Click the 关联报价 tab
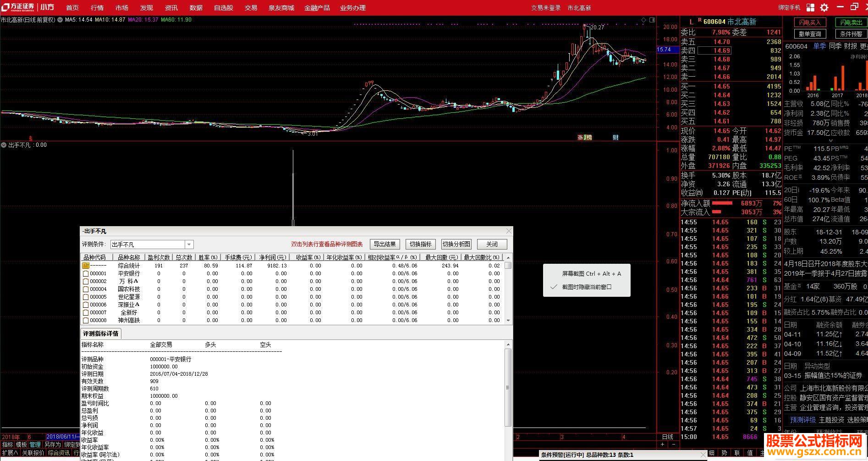This screenshot has width=868, height=461. point(33,453)
